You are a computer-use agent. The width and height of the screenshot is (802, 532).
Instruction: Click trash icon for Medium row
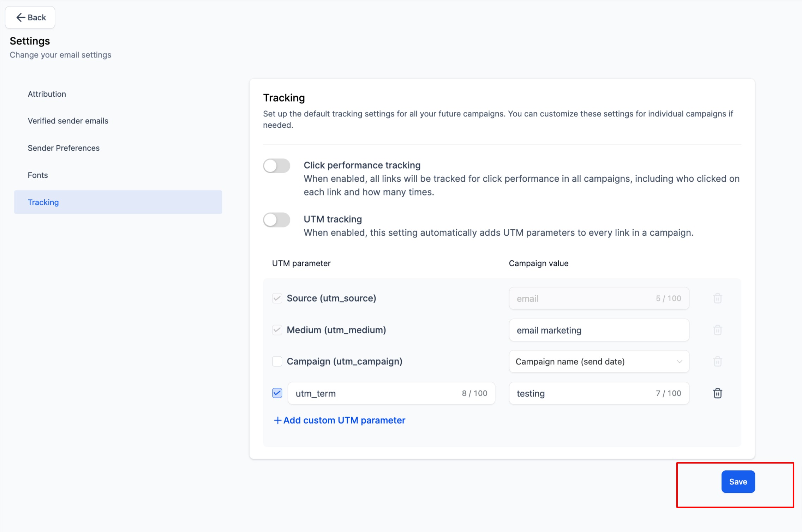point(717,330)
